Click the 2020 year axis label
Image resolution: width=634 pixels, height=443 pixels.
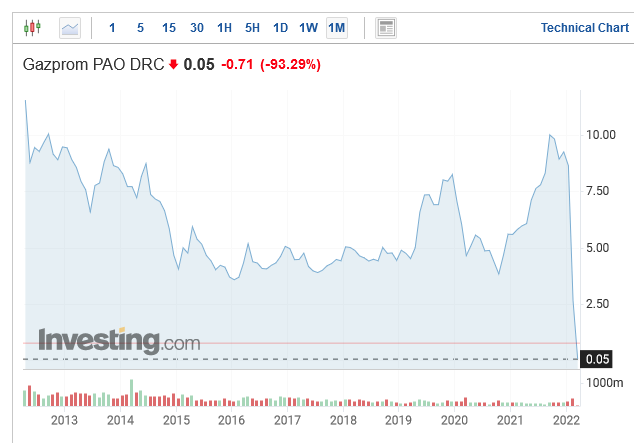[454, 420]
